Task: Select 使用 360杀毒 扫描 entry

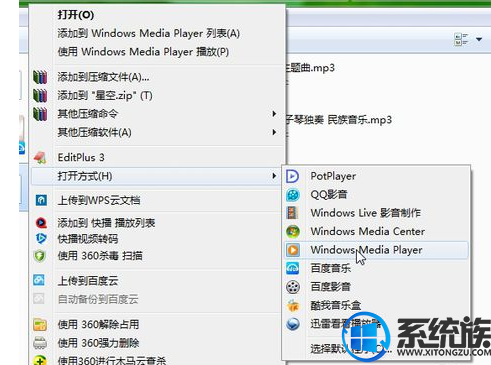Action: (x=156, y=256)
